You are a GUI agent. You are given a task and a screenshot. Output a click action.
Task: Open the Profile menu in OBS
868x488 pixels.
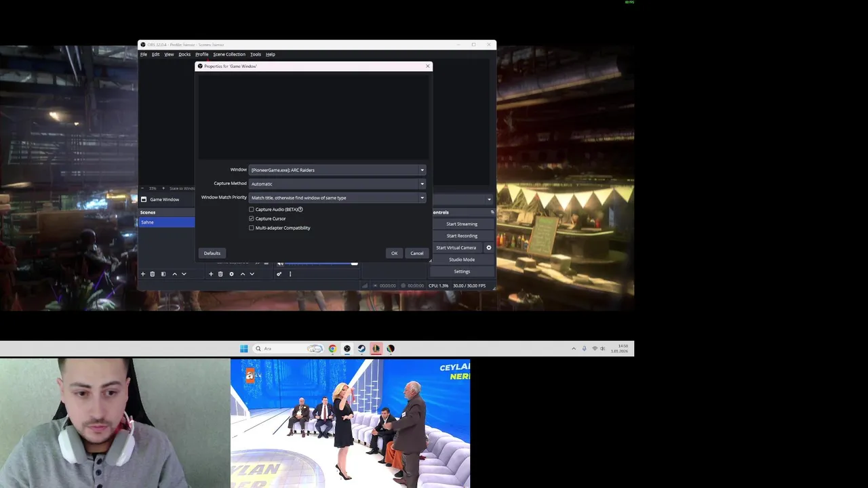(x=202, y=54)
